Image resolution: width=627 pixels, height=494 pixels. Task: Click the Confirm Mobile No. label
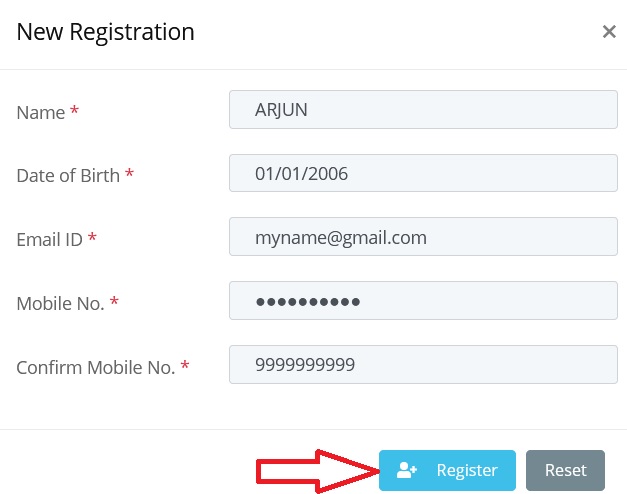(x=96, y=368)
